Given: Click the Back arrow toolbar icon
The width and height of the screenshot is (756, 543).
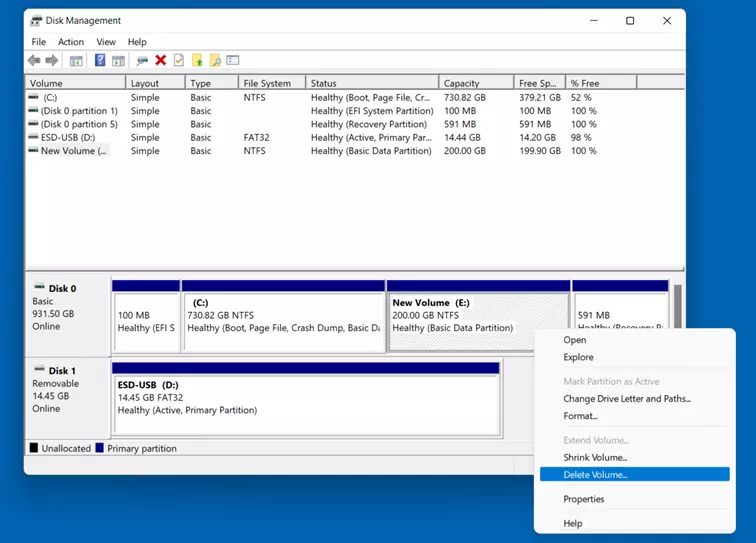Looking at the screenshot, I should tap(34, 60).
